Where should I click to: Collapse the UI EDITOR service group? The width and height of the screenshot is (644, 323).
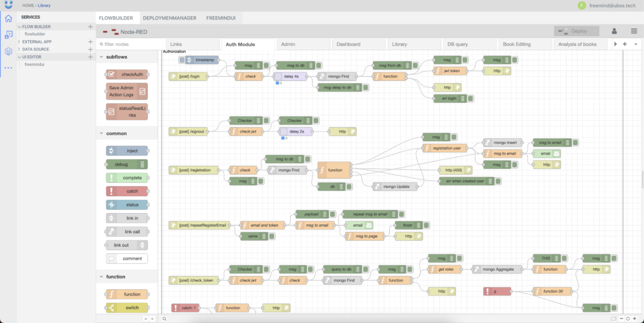pos(19,57)
